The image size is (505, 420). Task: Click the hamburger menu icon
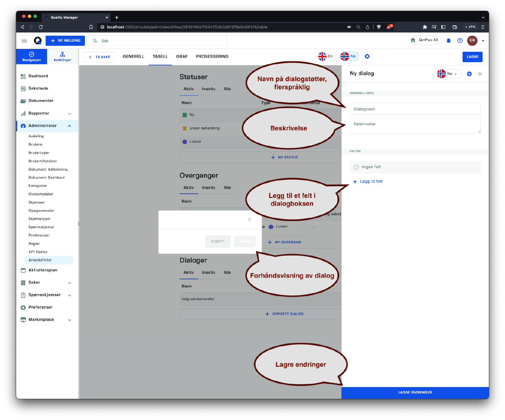[x=24, y=41]
